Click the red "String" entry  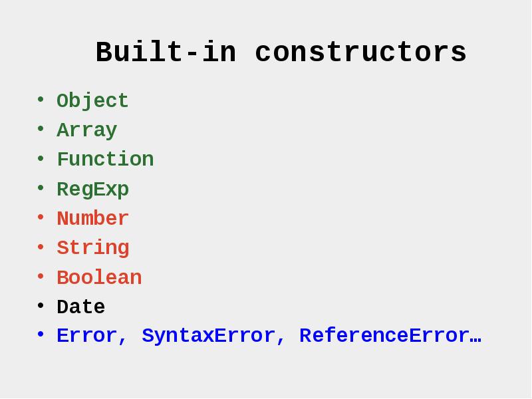coord(92,248)
